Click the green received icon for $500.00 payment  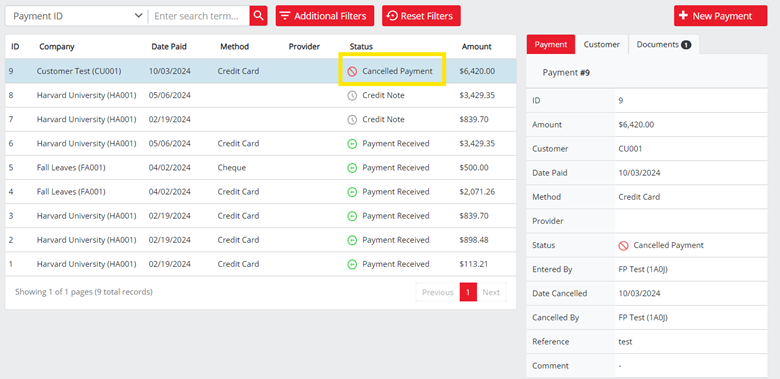pyautogui.click(x=352, y=168)
